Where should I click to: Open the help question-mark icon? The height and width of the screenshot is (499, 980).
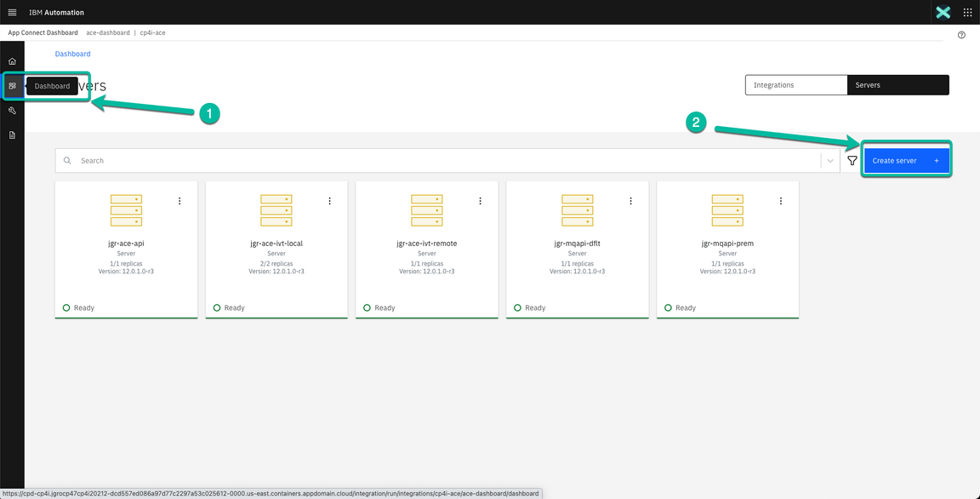pos(961,34)
